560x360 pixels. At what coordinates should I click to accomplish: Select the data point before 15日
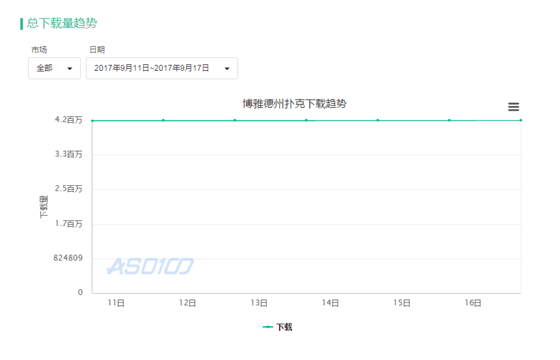(x=378, y=120)
